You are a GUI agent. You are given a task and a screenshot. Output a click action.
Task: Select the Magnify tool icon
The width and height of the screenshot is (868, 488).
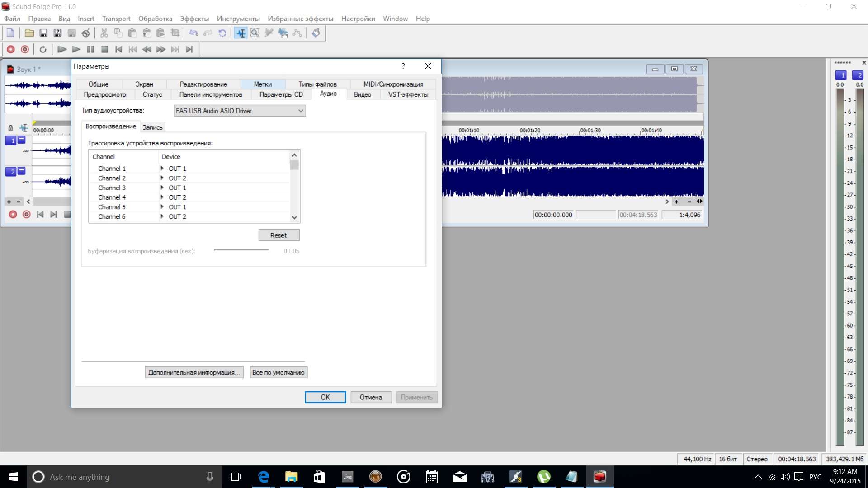[x=255, y=33]
